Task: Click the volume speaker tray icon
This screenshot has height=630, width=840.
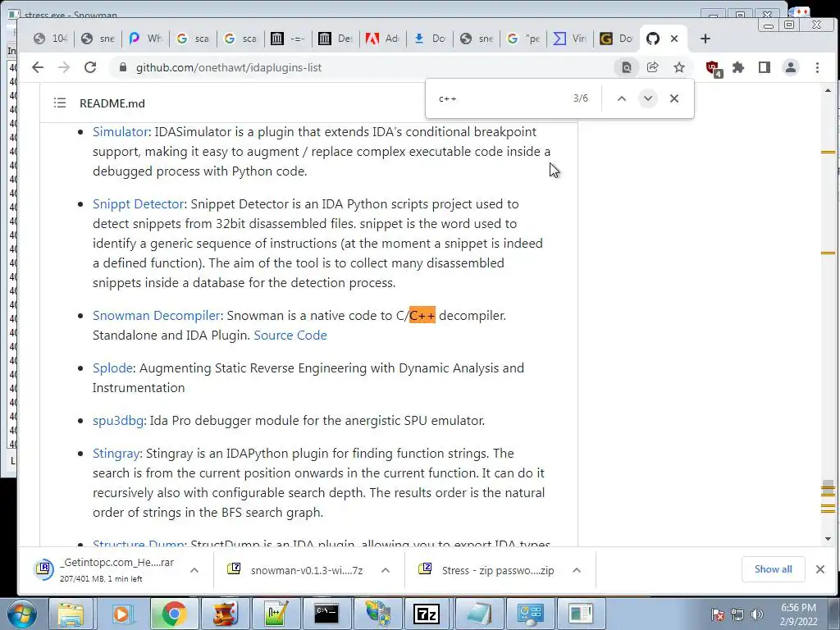Action: point(757,614)
